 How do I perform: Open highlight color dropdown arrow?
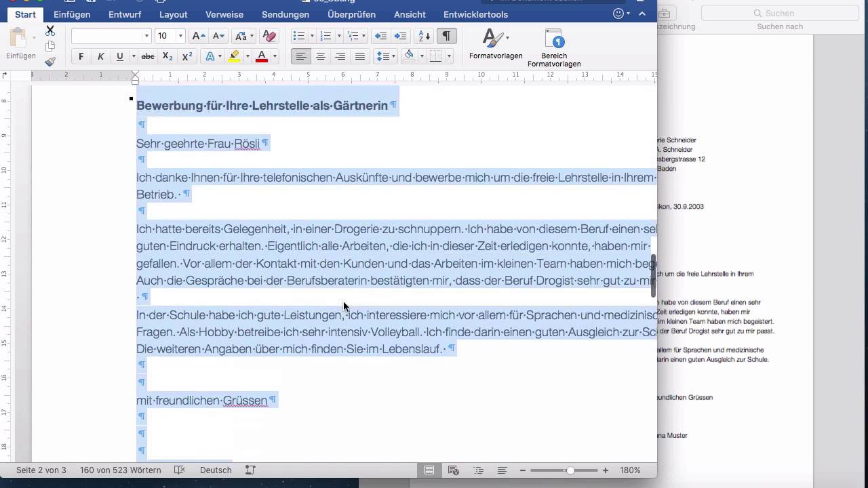pyautogui.click(x=247, y=57)
